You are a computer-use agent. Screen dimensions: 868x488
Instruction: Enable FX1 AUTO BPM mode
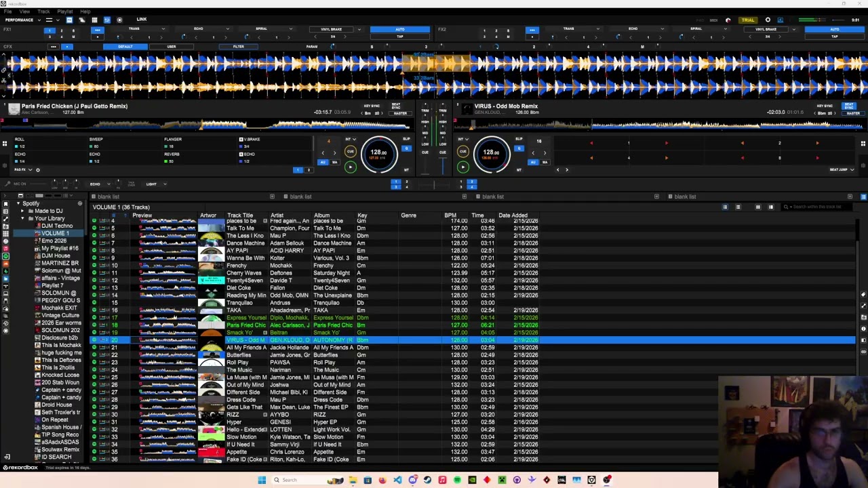400,30
